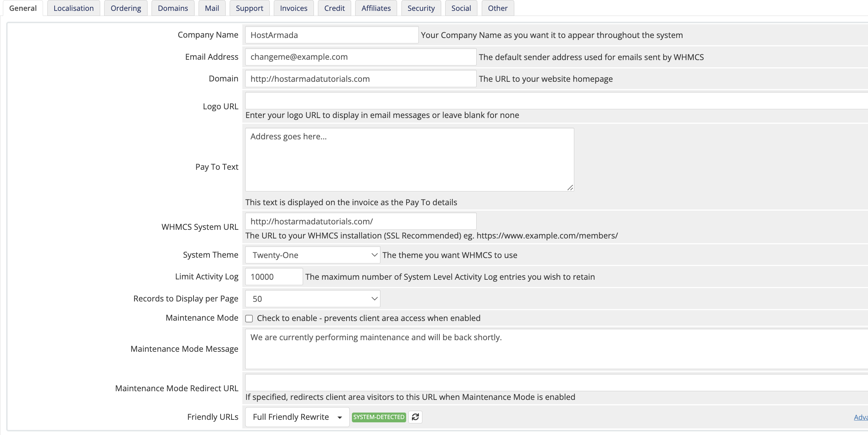Select the Social tab

coord(461,8)
